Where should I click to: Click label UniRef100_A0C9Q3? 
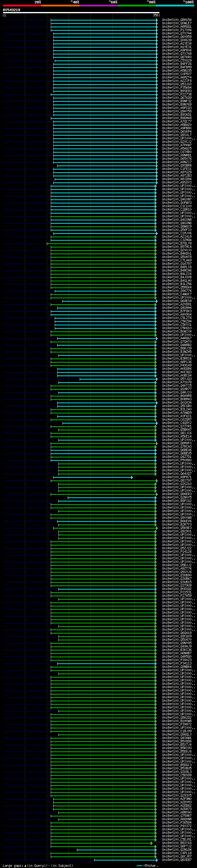176,372
